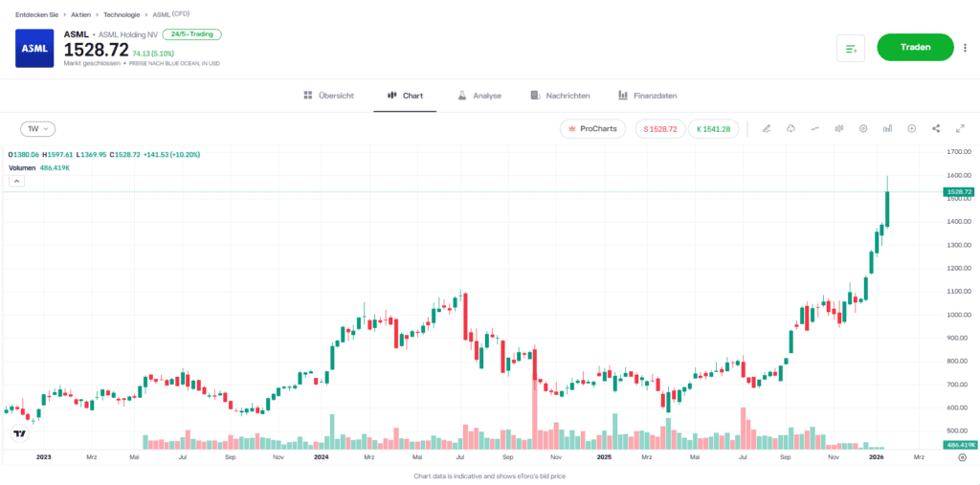Click the line study icon in toolbar

coord(815,128)
